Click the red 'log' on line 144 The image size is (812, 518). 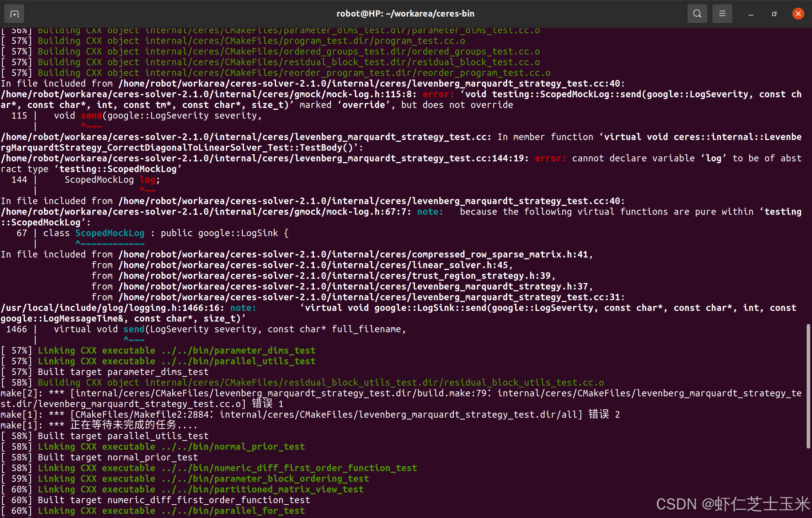pyautogui.click(x=148, y=179)
